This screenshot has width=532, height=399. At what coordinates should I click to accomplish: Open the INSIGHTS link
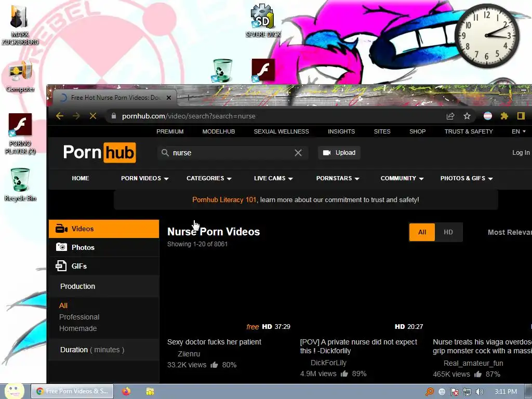click(x=341, y=131)
